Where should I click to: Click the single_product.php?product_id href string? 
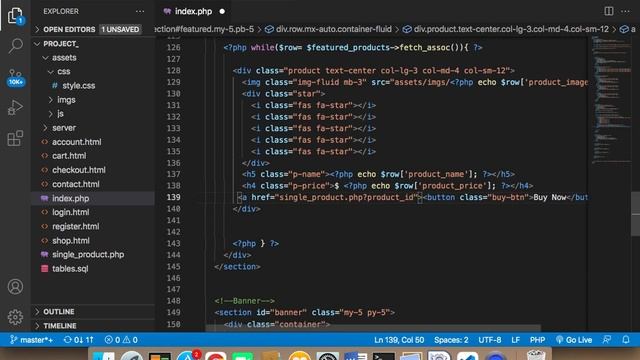tap(347, 198)
